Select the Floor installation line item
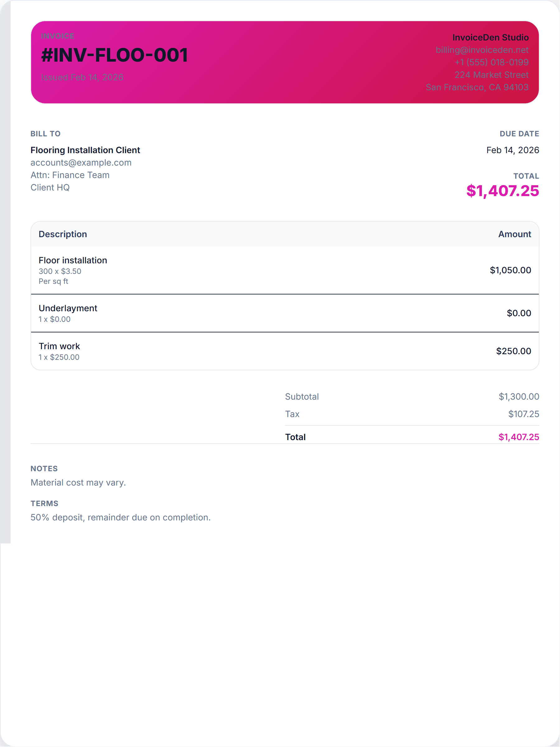560x747 pixels. point(73,261)
